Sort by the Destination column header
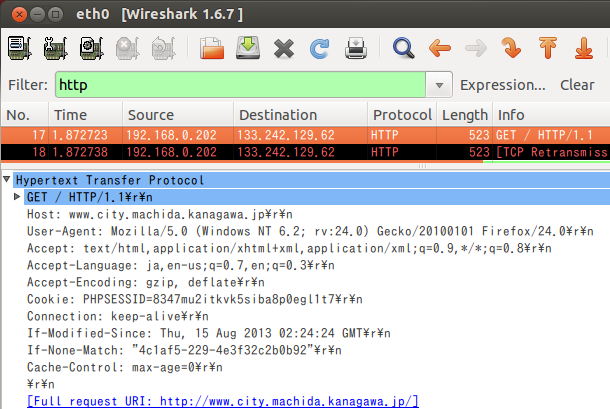Viewport: 610px width, 409px height. (301, 115)
